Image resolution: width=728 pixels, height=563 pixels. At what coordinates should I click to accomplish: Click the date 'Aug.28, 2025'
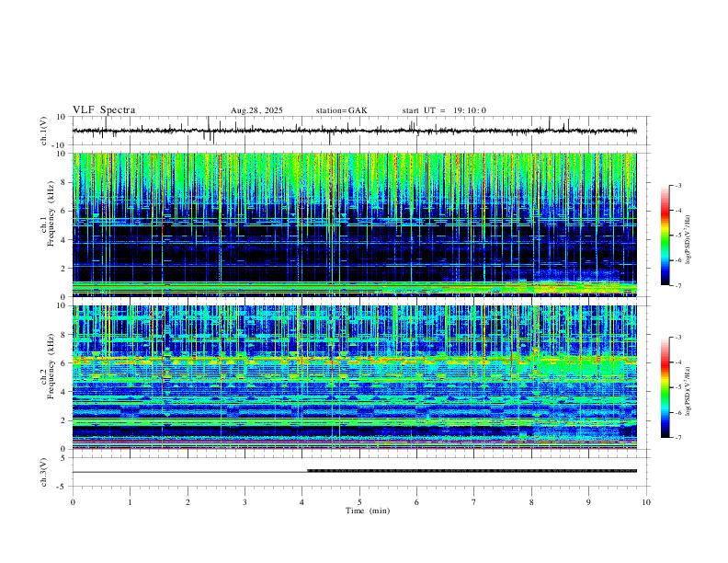pyautogui.click(x=256, y=110)
